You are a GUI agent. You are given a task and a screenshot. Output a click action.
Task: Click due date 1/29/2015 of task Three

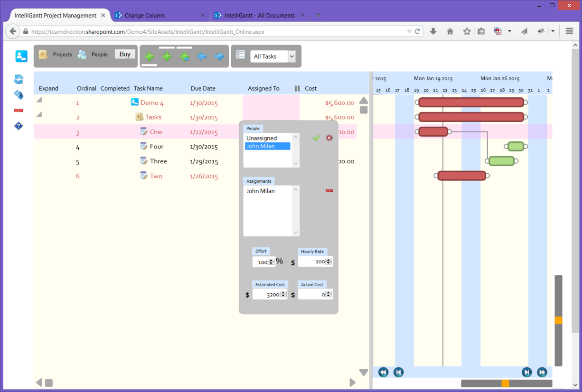[204, 162]
